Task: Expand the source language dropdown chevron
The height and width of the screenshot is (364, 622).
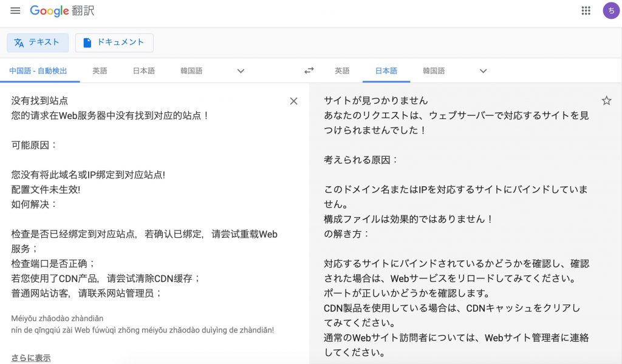Action: [240, 71]
